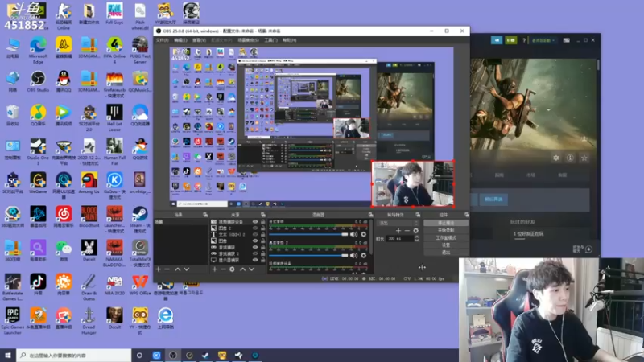Pop out the Scenes dock panel

click(x=205, y=215)
